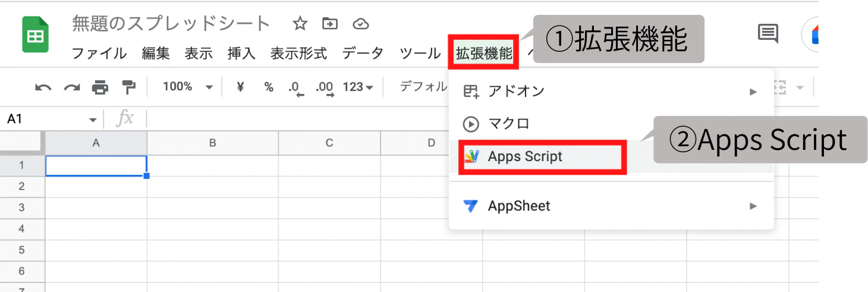The width and height of the screenshot is (868, 292).
Task: Open the 挿入 menu
Action: pyautogui.click(x=241, y=54)
